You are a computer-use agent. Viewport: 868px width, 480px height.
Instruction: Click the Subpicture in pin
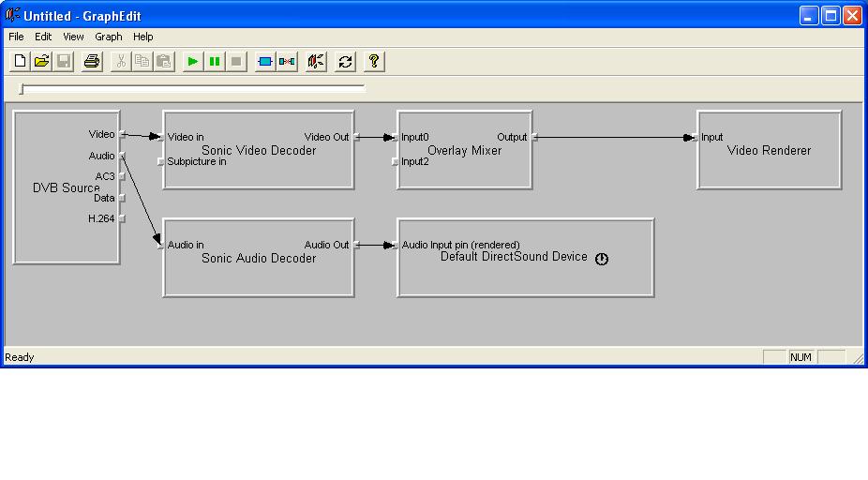tap(160, 161)
